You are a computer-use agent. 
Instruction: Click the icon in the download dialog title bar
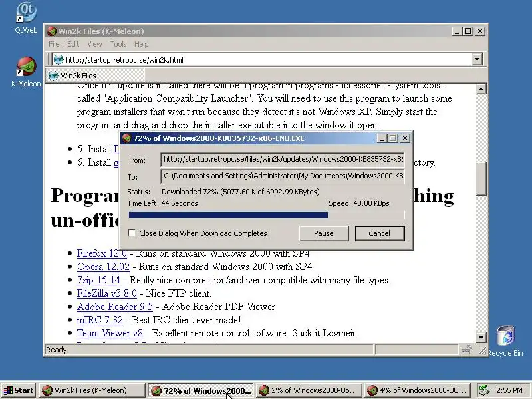point(127,138)
